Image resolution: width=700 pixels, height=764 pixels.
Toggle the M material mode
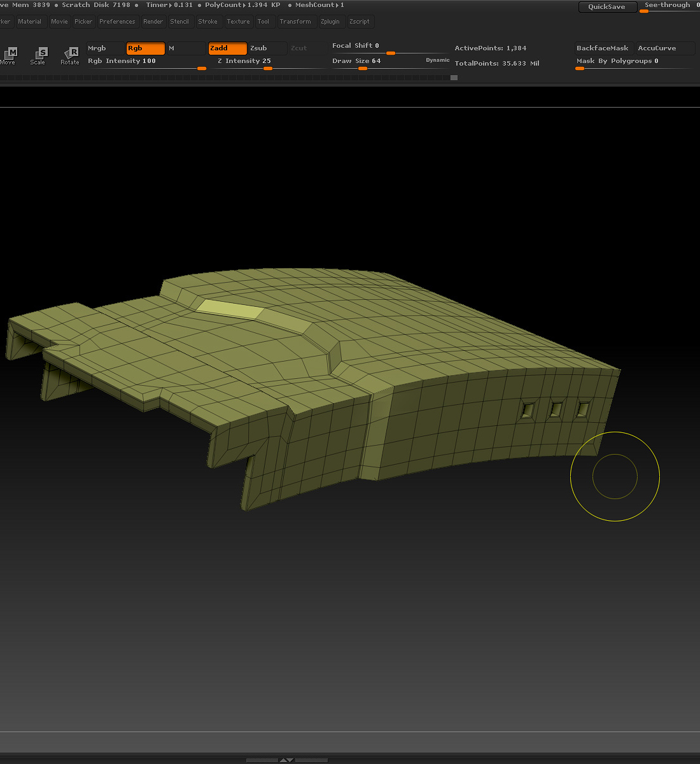click(x=186, y=48)
